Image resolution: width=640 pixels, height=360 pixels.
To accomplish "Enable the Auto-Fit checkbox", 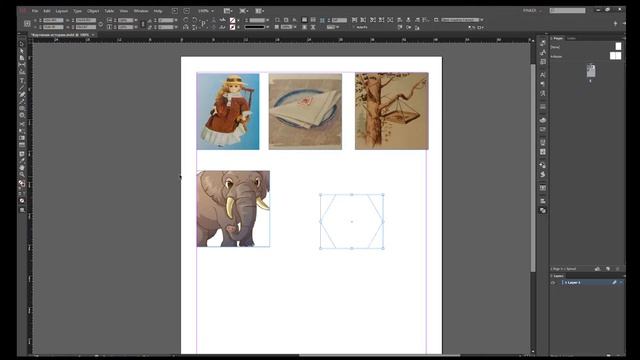I will (x=354, y=27).
